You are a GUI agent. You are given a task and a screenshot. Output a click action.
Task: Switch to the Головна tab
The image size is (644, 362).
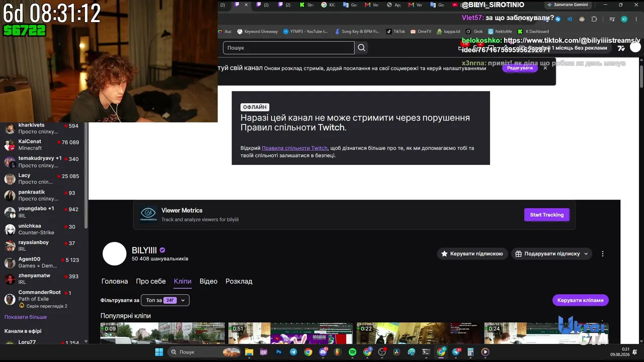(115, 281)
